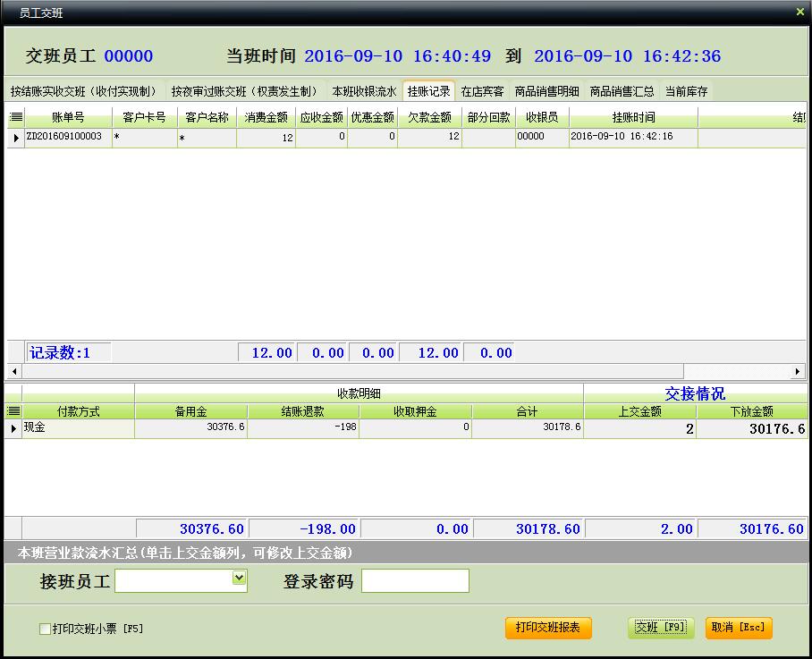The height and width of the screenshot is (659, 812).
Task: Select the 现金 payment method cell
Action: pyautogui.click(x=78, y=428)
